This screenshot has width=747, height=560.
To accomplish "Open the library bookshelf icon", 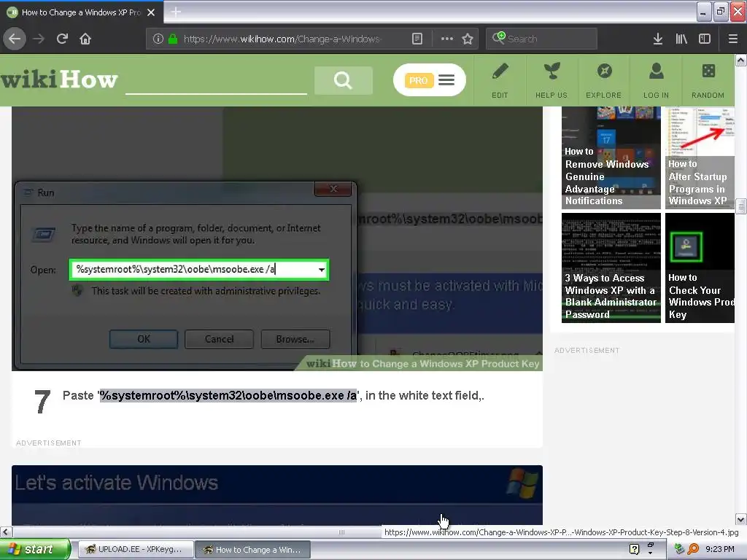I will (681, 39).
